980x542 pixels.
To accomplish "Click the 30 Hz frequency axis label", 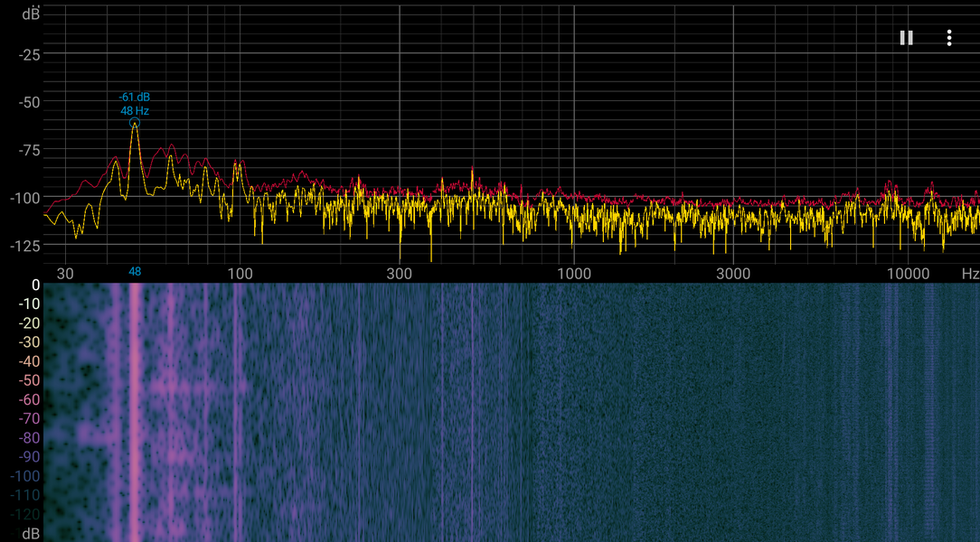I will [65, 274].
